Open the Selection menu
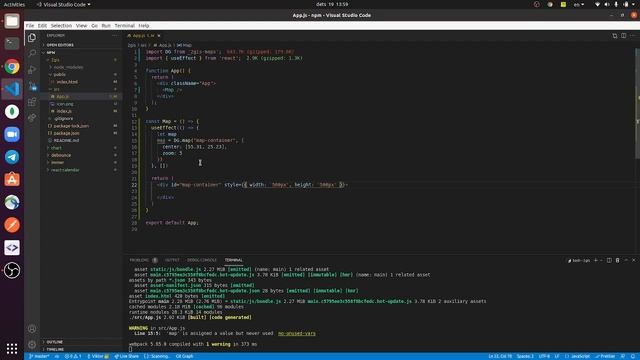Screen dimensions: 640x360 click(61, 25)
